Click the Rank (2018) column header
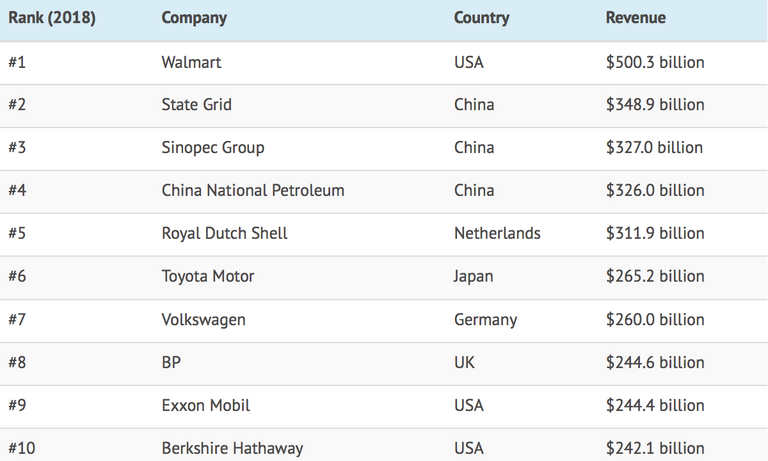768x461 pixels. [x=52, y=18]
